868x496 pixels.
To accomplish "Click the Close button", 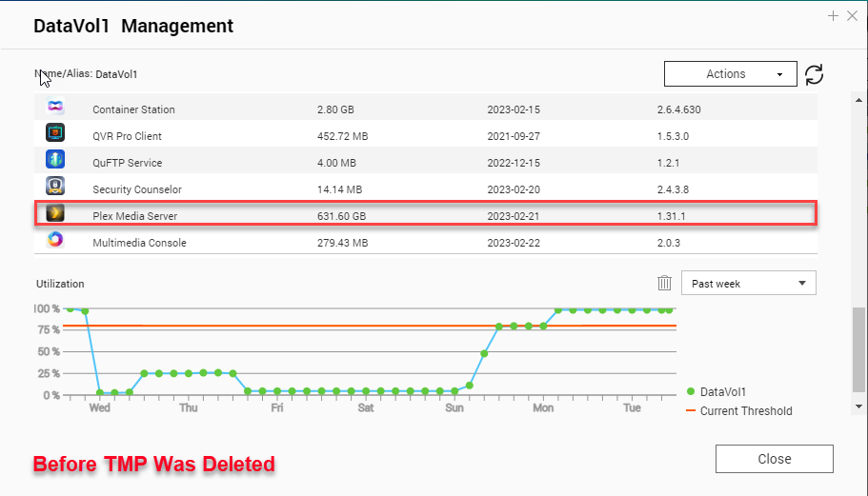I will pos(774,459).
